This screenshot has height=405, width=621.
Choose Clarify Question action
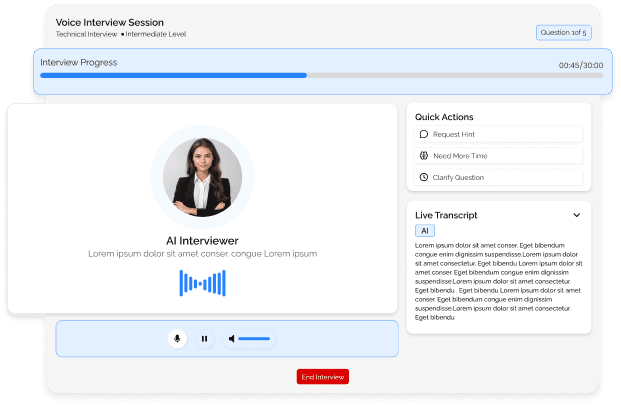tap(498, 177)
